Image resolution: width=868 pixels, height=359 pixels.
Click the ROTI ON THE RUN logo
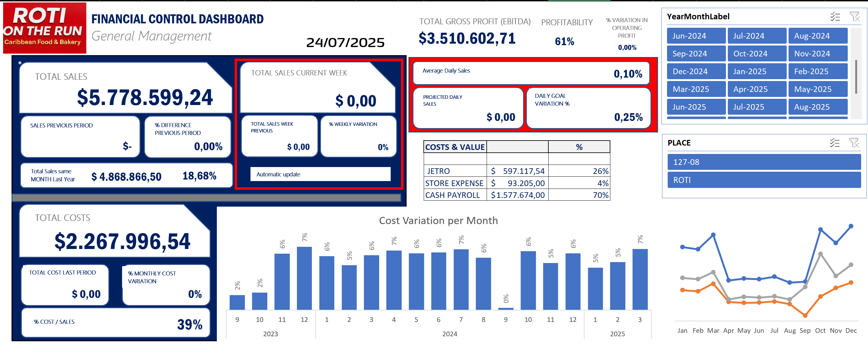click(45, 29)
